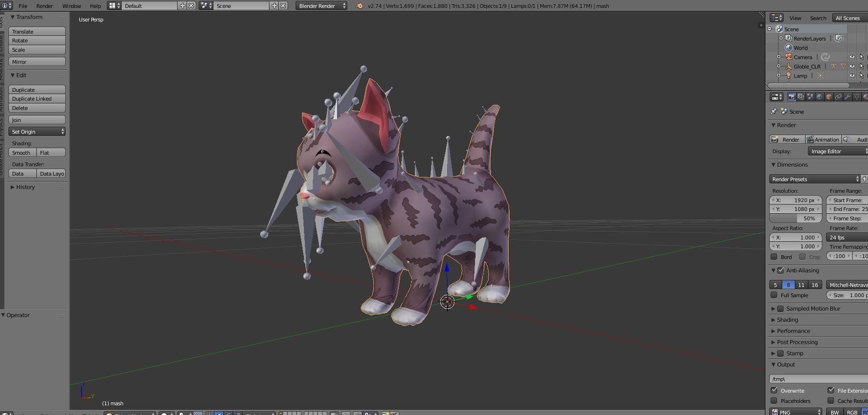Expand the Globle_CLR tree node
This screenshot has width=868, height=415.
pyautogui.click(x=778, y=66)
